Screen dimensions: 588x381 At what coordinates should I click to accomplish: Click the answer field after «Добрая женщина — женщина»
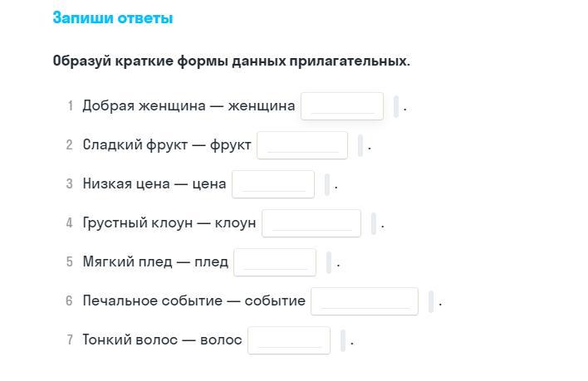(342, 106)
